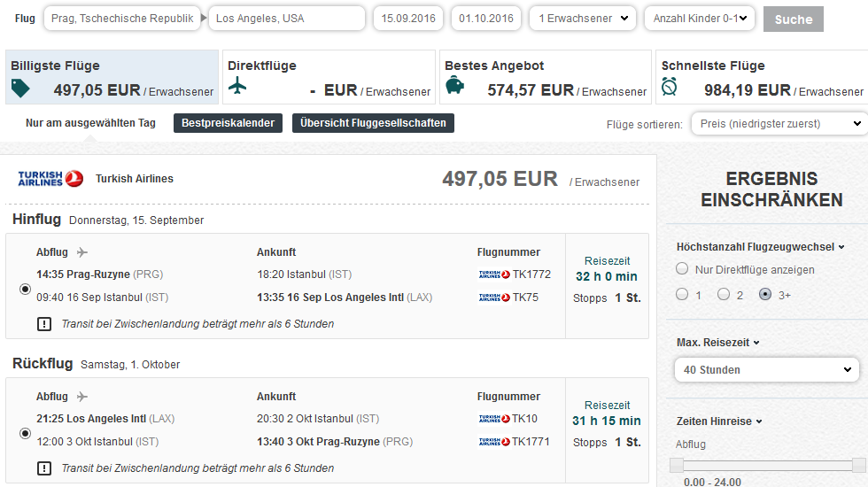Click the Turkish Airlines logo in the result header

(x=50, y=178)
